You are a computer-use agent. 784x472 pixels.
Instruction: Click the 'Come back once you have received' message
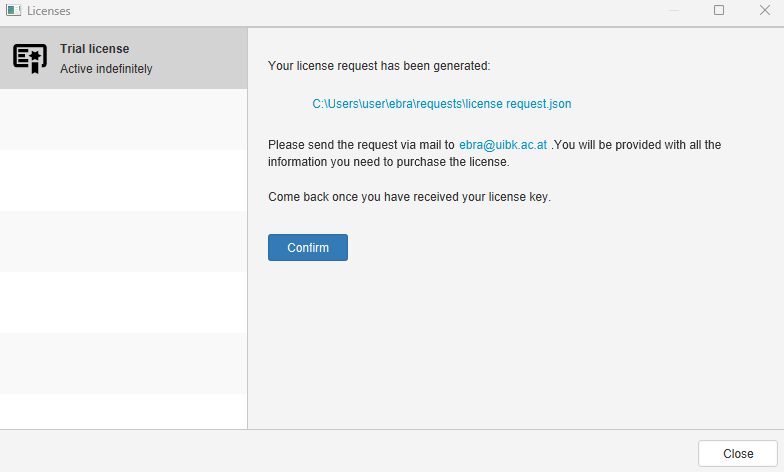[x=409, y=197]
